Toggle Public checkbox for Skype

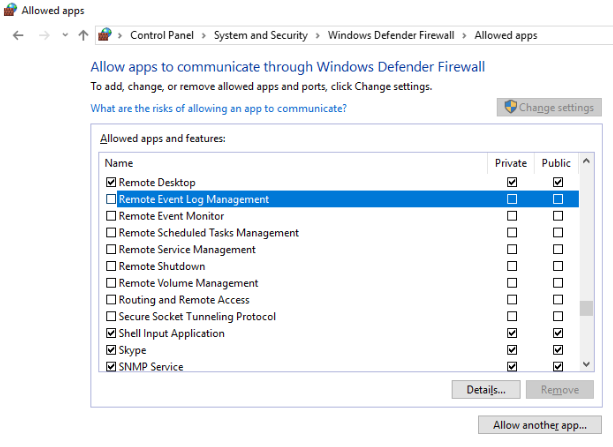coord(558,350)
